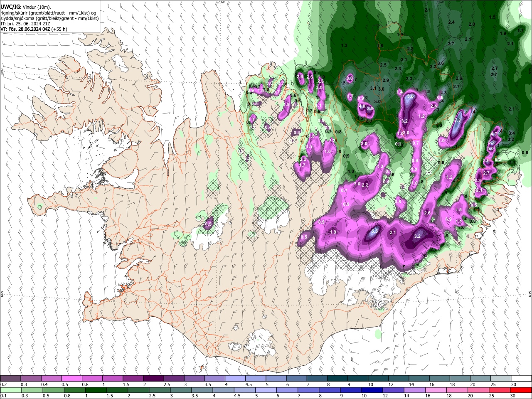Pick the darkest purple 2 swatch, upper row
Image resolution: width=532 pixels, height=399 pixels.
point(153,379)
